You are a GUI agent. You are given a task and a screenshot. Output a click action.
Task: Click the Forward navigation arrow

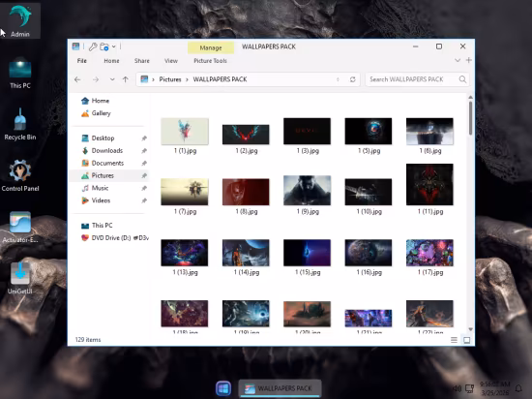click(96, 79)
